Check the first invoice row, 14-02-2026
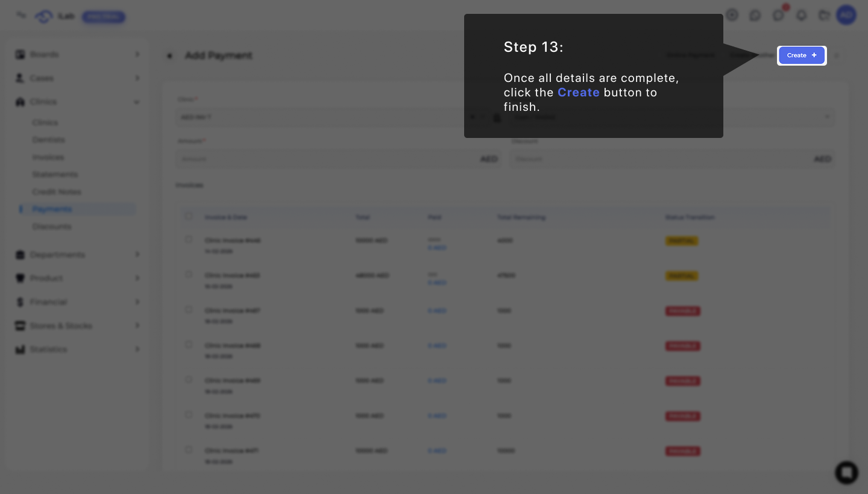 (x=189, y=240)
